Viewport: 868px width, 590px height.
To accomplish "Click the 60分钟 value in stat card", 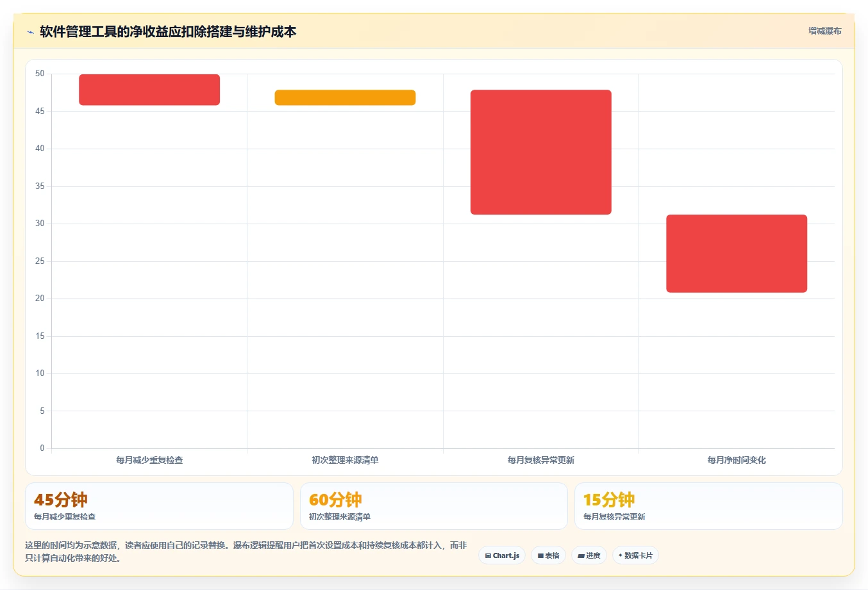I will click(x=335, y=500).
